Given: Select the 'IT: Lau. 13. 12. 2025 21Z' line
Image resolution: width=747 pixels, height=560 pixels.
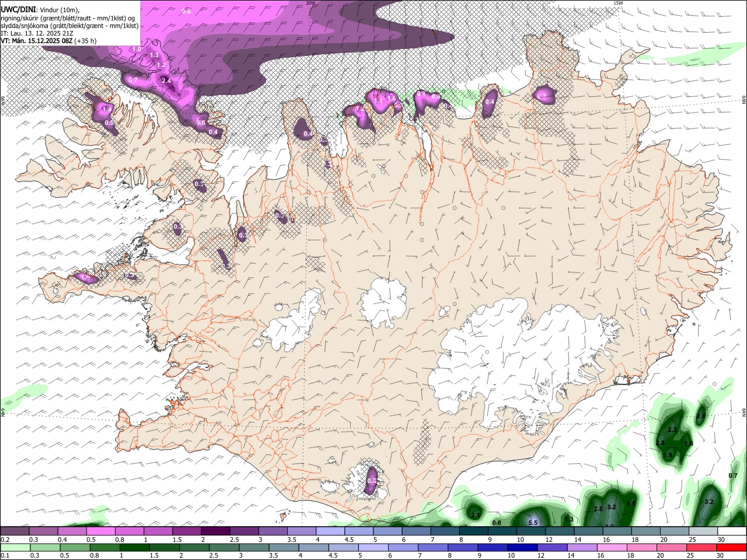Looking at the screenshot, I should click(x=37, y=33).
